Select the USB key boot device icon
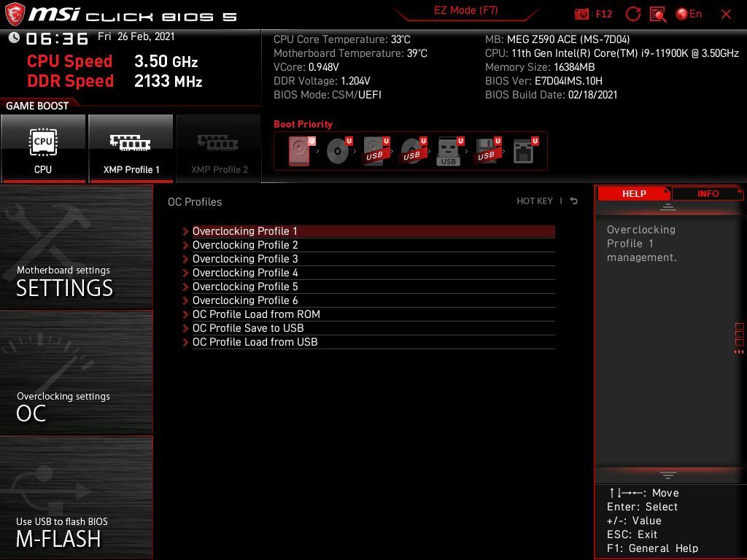Screen dimensions: 747x560 450,151
